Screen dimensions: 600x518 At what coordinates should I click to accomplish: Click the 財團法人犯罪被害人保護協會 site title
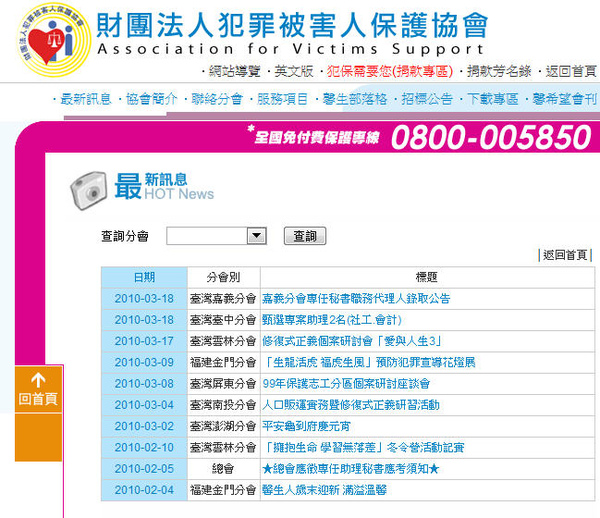(x=292, y=25)
